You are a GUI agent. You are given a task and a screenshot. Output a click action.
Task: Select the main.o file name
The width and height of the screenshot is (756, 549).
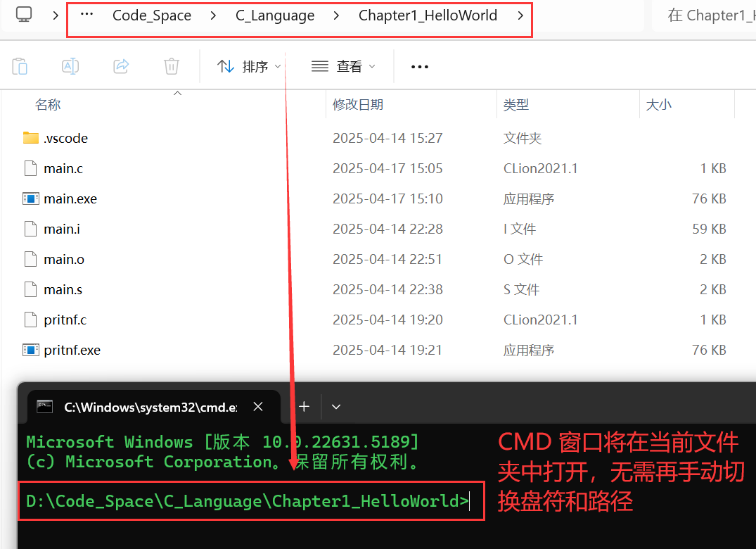click(x=64, y=259)
